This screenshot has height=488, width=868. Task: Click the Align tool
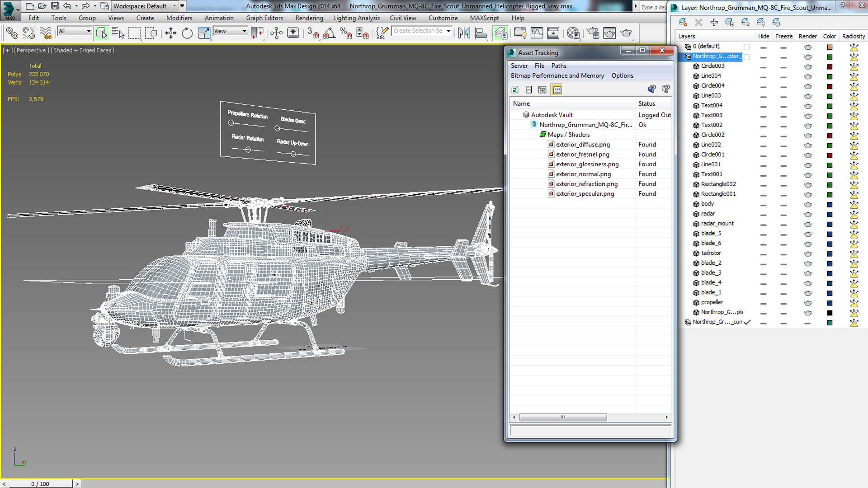click(481, 33)
